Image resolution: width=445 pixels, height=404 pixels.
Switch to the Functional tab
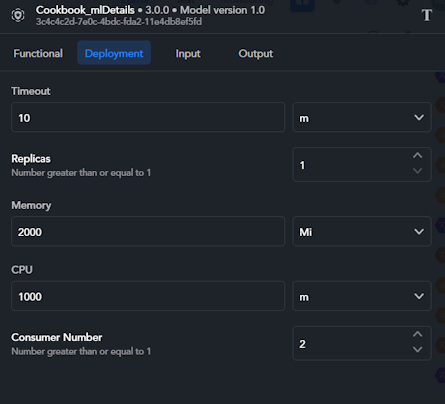tap(38, 53)
